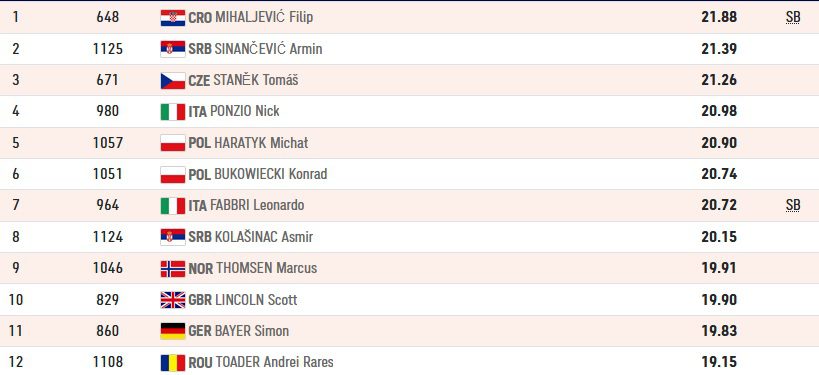
Task: Click Serbia flag beside SINANČEVIĆ Armin
Action: click(173, 49)
